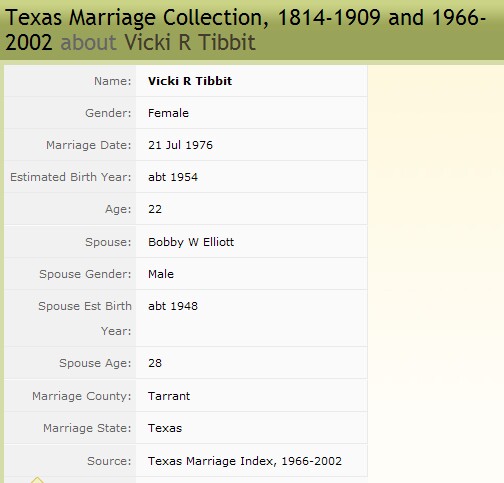Click the Marriage County field label
This screenshot has height=483, width=504.
82,396
